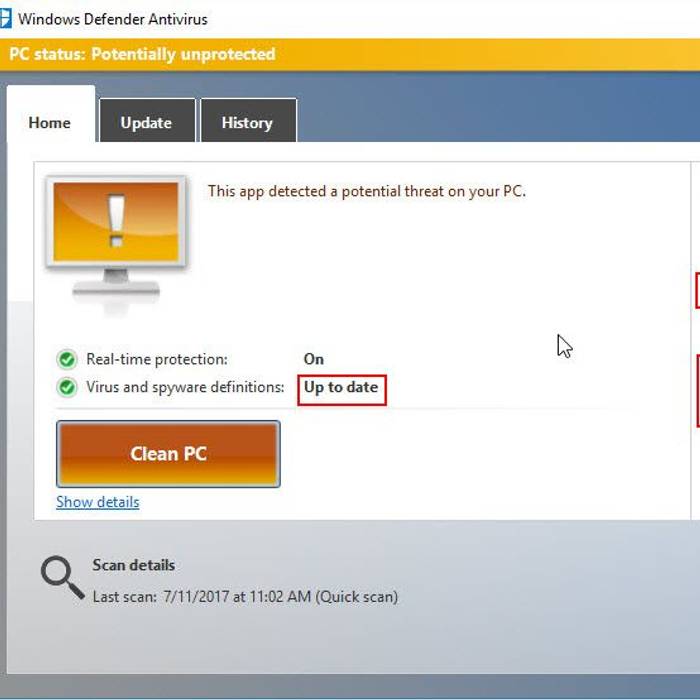Viewport: 700px width, 700px height.
Task: Click the 'Windows Defender Antivirus' window title
Action: (x=112, y=19)
